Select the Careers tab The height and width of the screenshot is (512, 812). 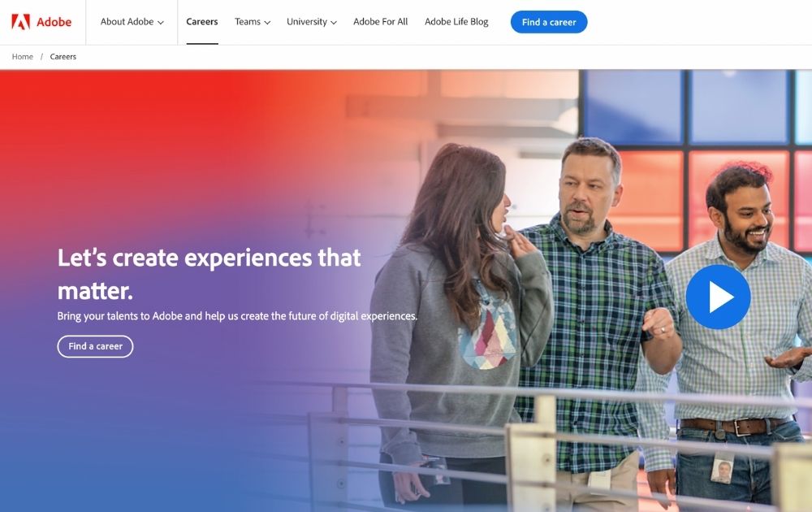[x=202, y=22]
